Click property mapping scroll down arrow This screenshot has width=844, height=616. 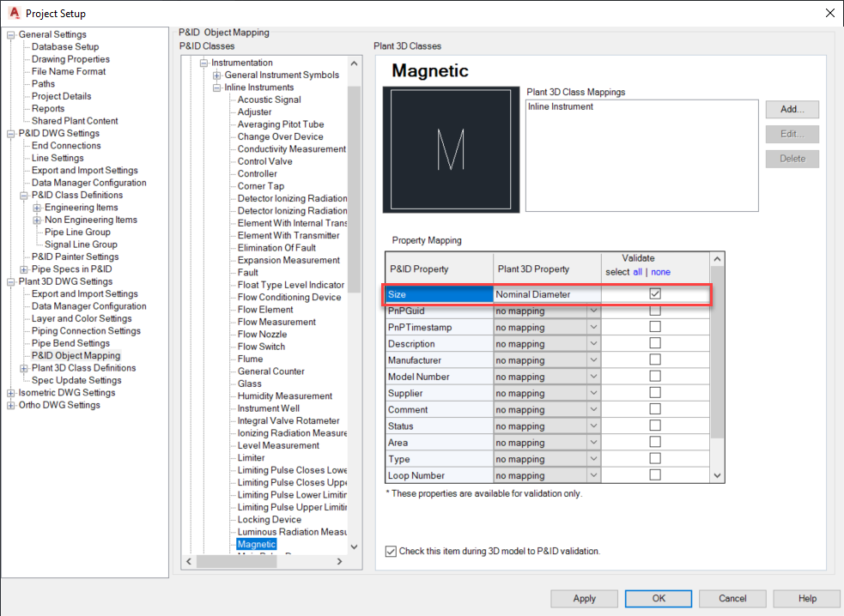click(x=717, y=475)
